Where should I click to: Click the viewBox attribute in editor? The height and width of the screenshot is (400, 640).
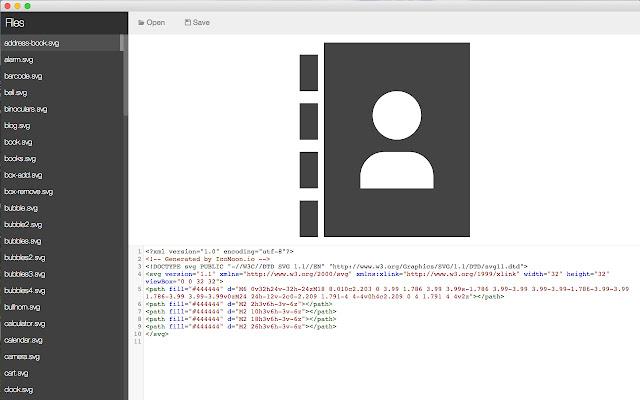pyautogui.click(x=184, y=281)
